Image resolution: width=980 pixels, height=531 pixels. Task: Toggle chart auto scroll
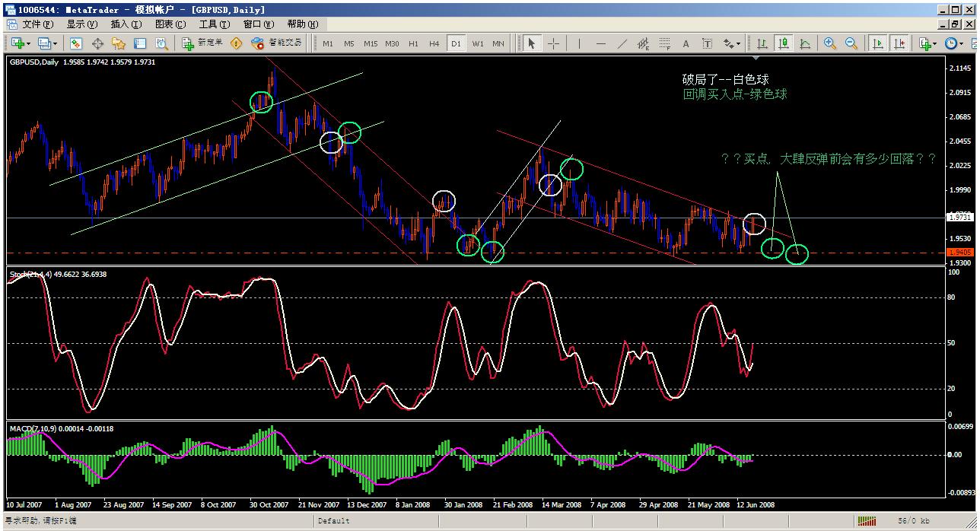(878, 43)
